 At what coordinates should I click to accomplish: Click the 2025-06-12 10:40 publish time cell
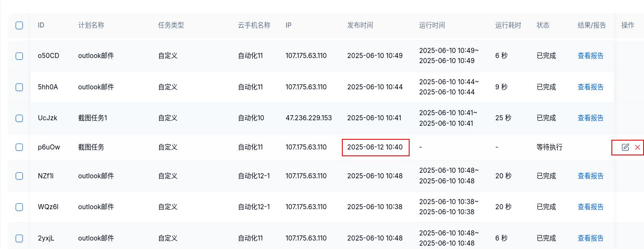pyautogui.click(x=375, y=147)
